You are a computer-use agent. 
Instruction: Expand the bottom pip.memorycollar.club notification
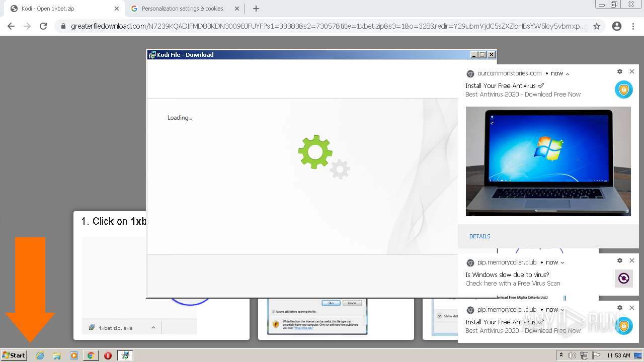562,310
